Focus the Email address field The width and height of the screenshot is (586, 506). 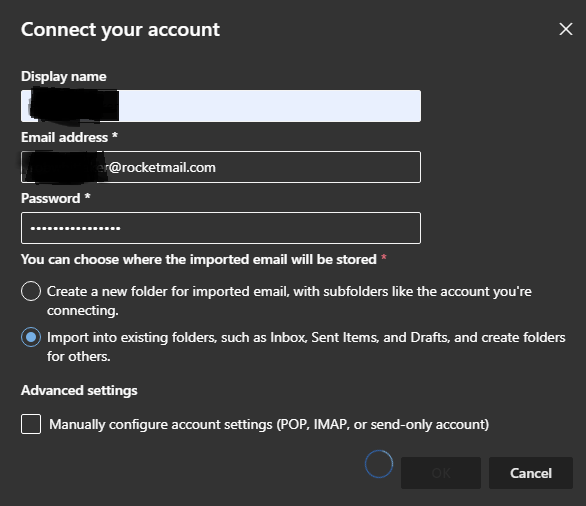coord(221,167)
